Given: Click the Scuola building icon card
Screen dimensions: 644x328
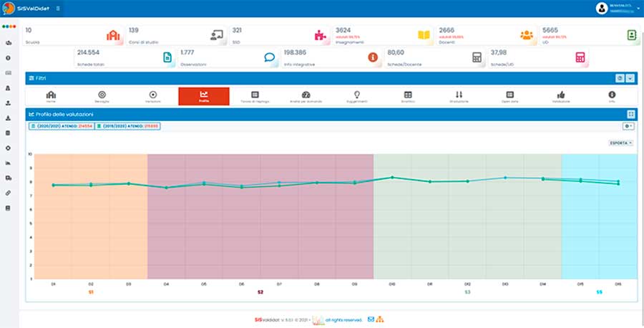Looking at the screenshot, I should (112, 36).
